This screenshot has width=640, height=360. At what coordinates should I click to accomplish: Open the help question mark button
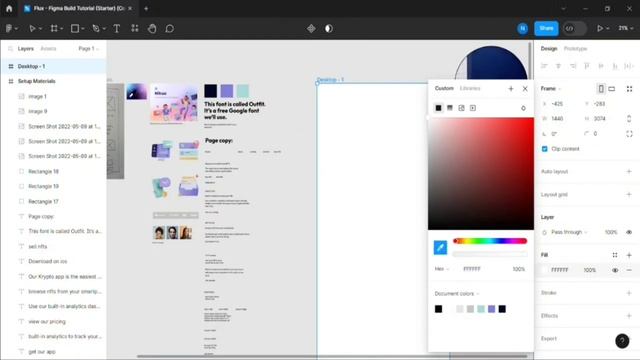point(622,341)
